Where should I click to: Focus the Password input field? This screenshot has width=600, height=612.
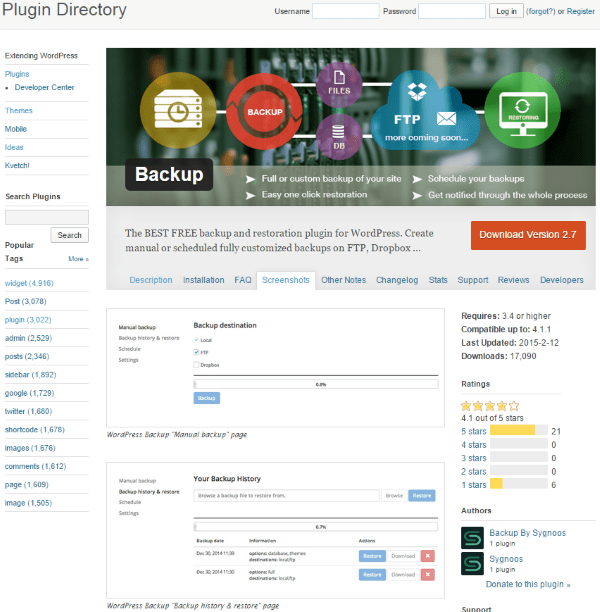pyautogui.click(x=452, y=11)
